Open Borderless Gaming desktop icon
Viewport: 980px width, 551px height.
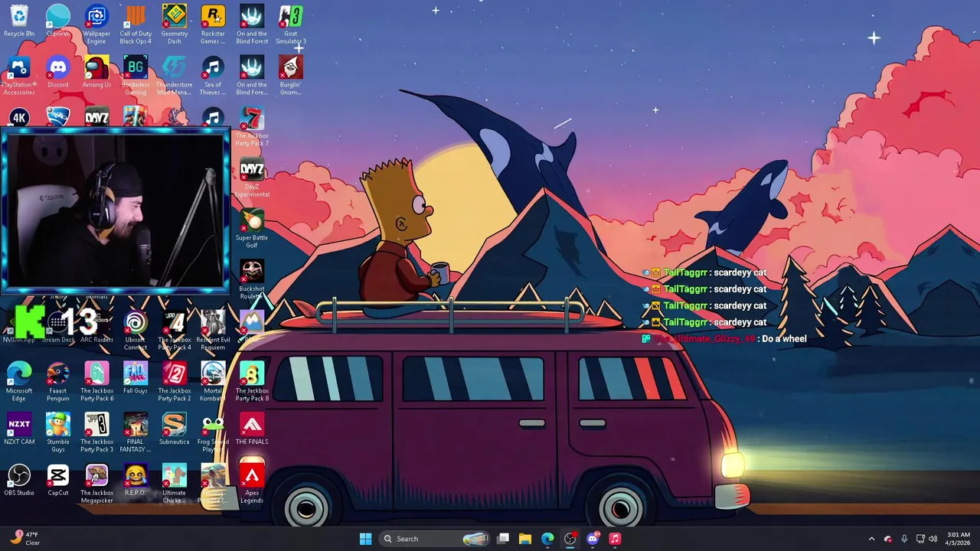(x=136, y=76)
